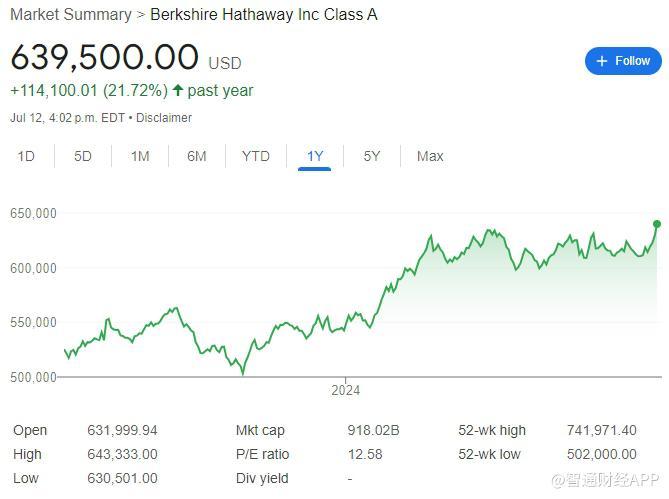Click the Follow button

pos(623,61)
